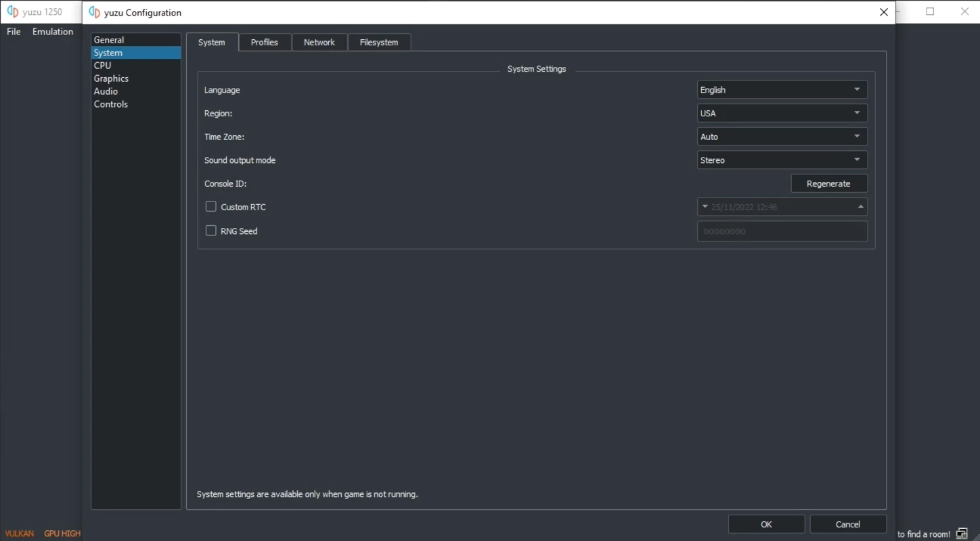The image size is (980, 541).
Task: Enable the RNG Seed checkbox
Action: [x=211, y=231]
